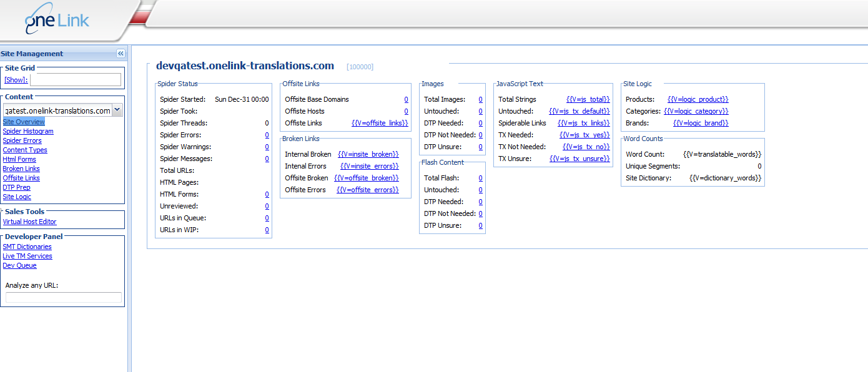Open Live TM Services
This screenshot has width=868, height=372.
(x=27, y=256)
